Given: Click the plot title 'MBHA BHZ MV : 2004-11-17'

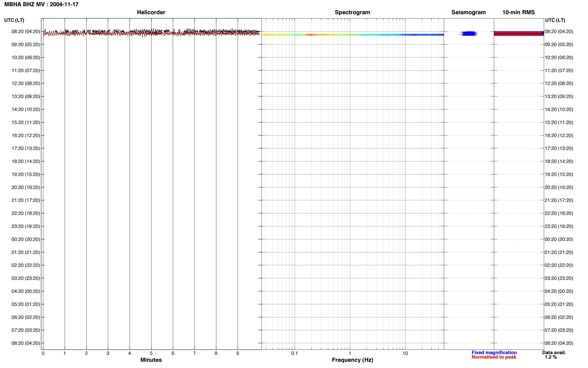Looking at the screenshot, I should (x=41, y=4).
